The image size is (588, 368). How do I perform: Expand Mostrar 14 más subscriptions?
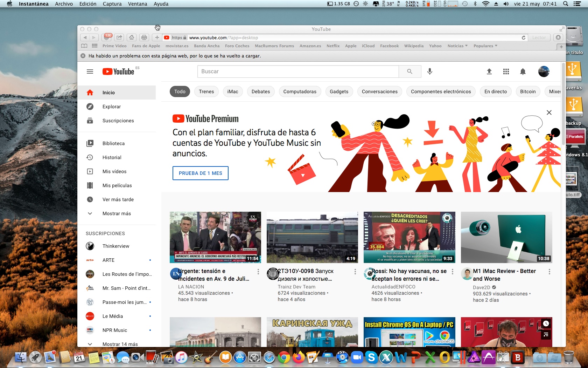click(117, 344)
